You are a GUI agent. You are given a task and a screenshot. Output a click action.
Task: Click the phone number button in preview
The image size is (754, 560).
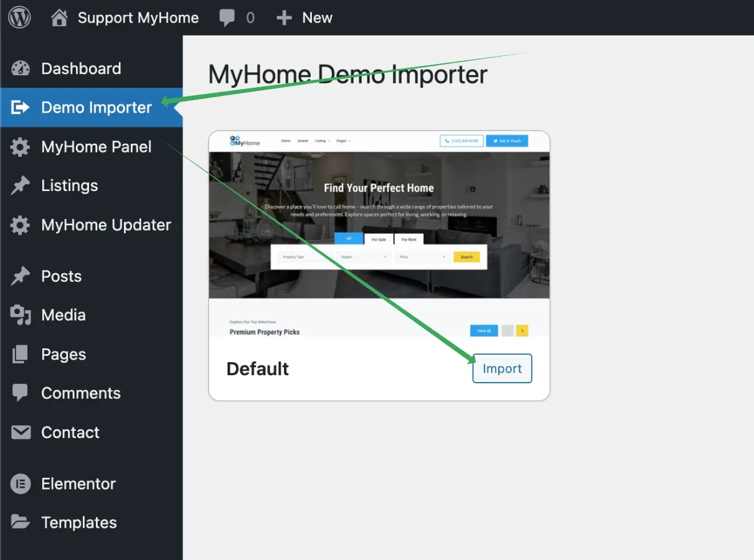[461, 141]
